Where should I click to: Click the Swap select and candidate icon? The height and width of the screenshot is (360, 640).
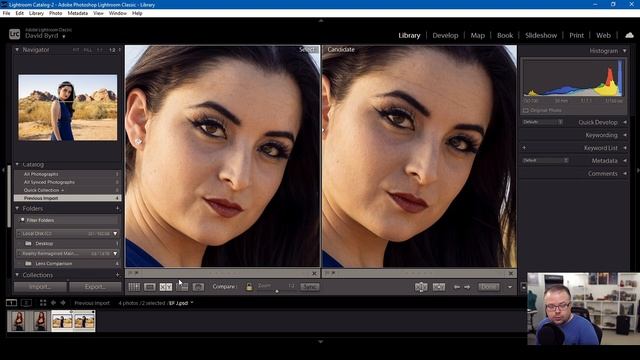[421, 287]
